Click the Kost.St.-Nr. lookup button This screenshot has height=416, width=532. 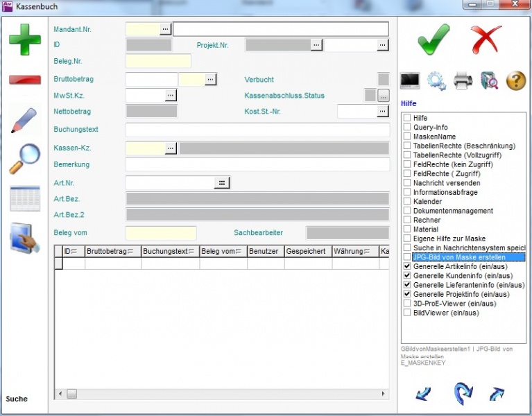pos(382,112)
